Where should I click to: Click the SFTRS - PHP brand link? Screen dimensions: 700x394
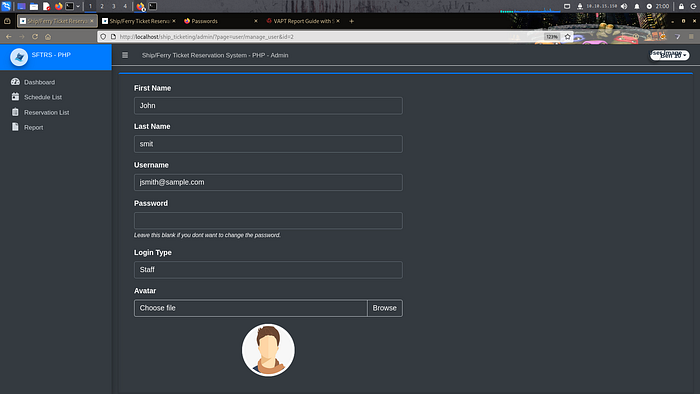click(51, 55)
